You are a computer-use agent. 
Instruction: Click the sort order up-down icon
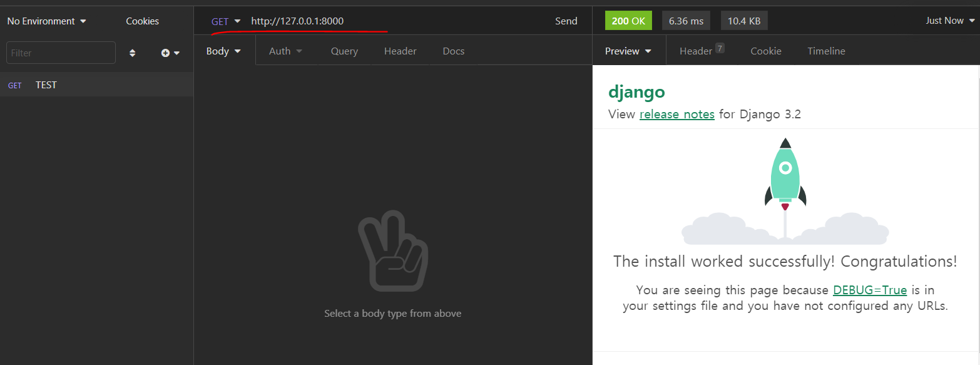(132, 53)
